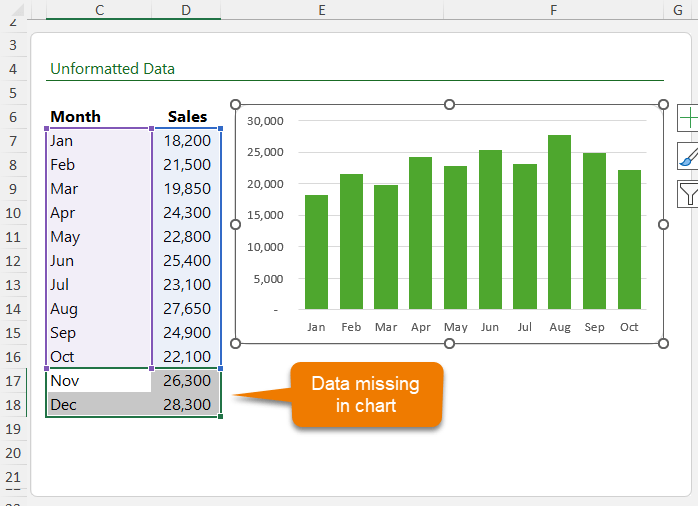Open the Chart Elements plus button
Viewport: 698px width, 506px height.
[688, 118]
